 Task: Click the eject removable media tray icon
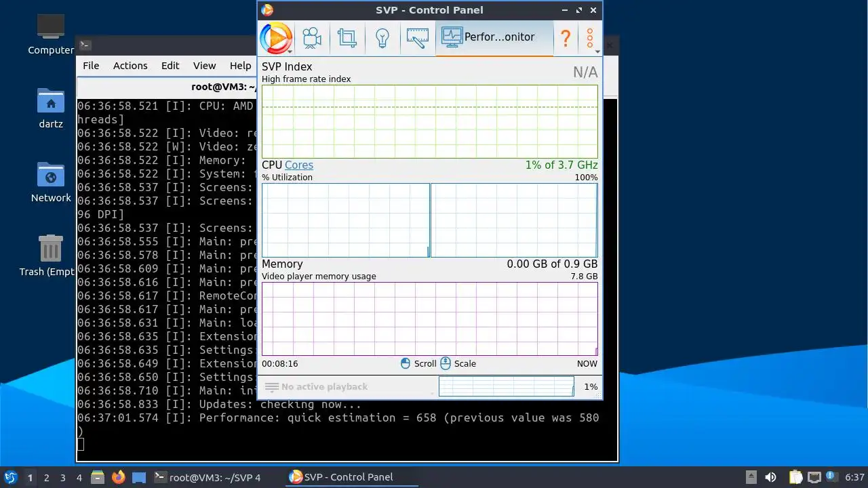click(751, 477)
